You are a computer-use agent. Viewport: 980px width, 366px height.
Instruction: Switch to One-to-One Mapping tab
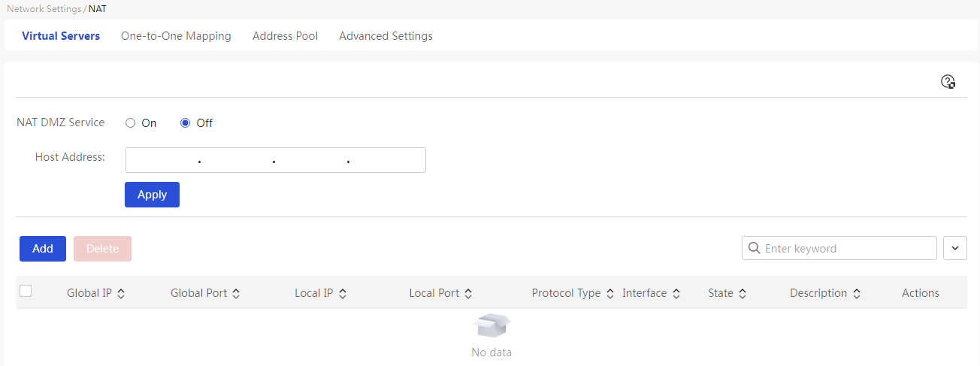click(176, 35)
